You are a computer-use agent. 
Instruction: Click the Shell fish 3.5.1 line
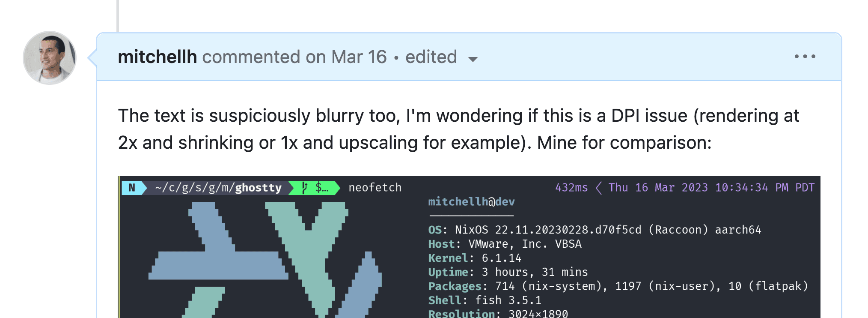485,300
